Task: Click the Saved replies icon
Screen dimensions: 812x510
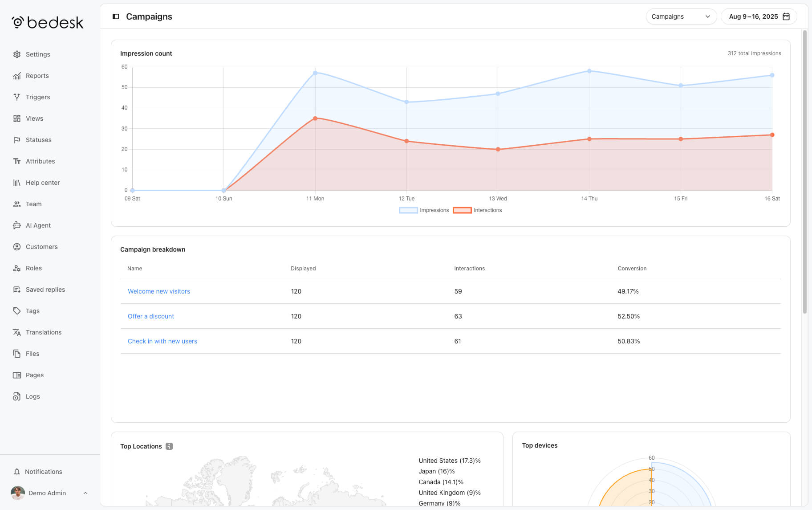Action: pos(17,290)
